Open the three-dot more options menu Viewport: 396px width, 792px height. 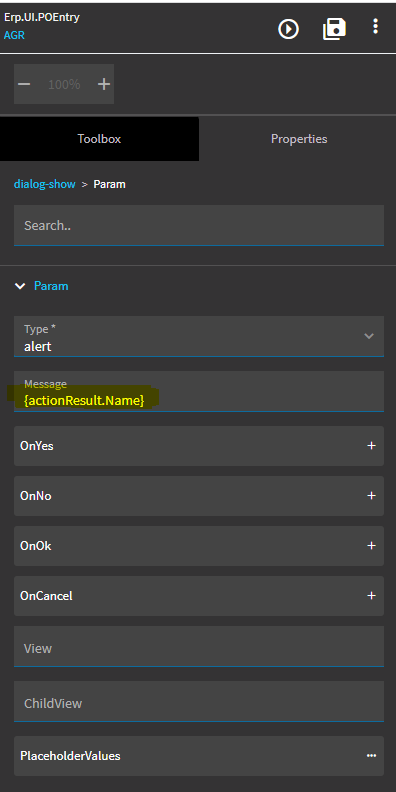pyautogui.click(x=375, y=26)
